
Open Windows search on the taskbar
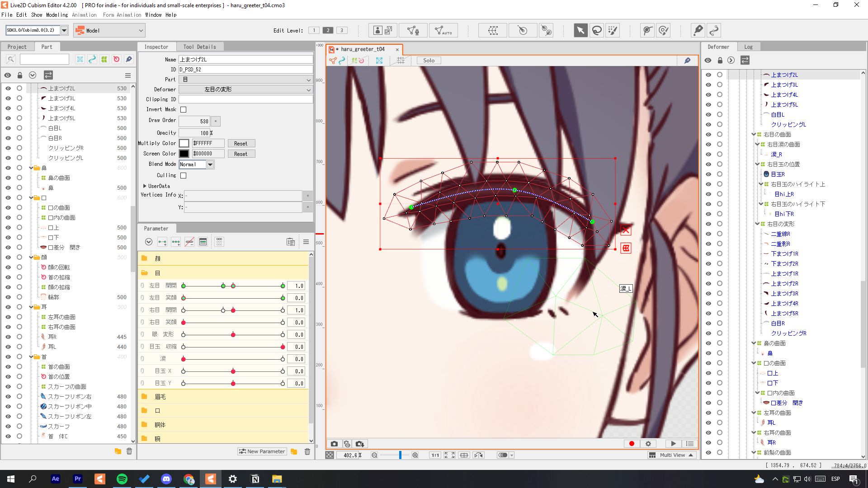pyautogui.click(x=33, y=479)
